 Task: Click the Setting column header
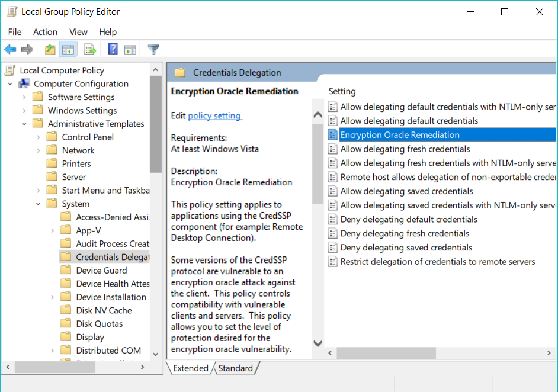[x=342, y=91]
